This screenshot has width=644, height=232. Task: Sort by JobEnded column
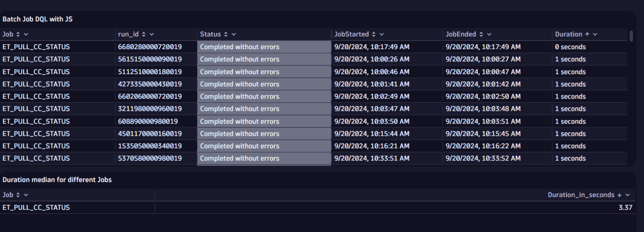[x=481, y=34]
